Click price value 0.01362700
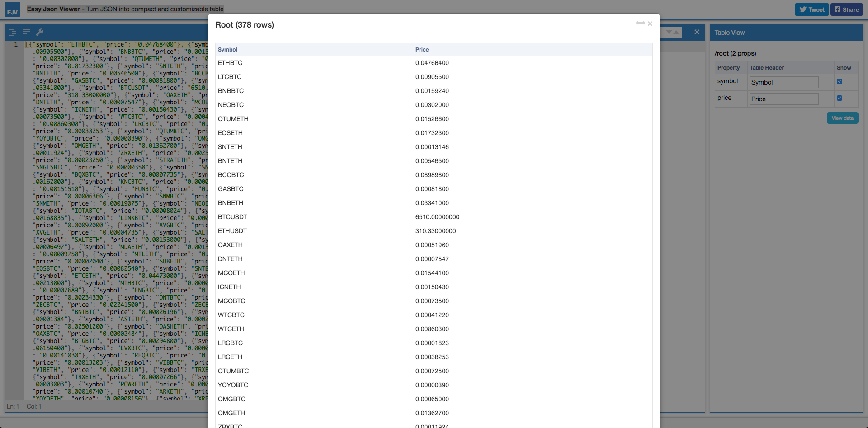868x428 pixels. 432,413
